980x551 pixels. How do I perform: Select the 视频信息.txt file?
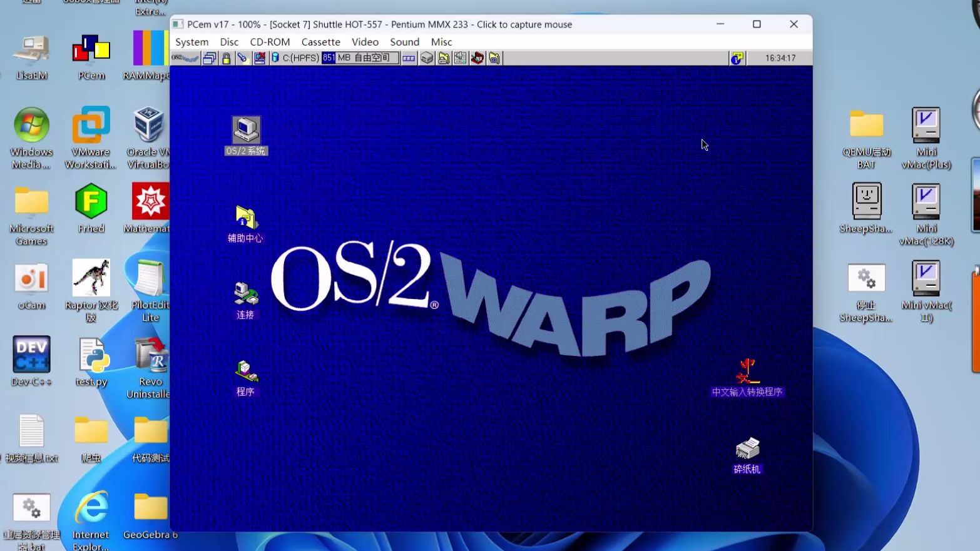pyautogui.click(x=31, y=439)
